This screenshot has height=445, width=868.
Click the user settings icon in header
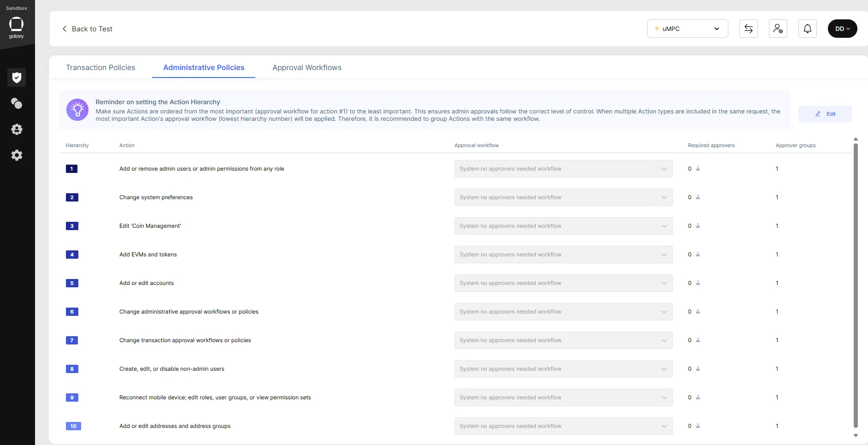click(778, 29)
